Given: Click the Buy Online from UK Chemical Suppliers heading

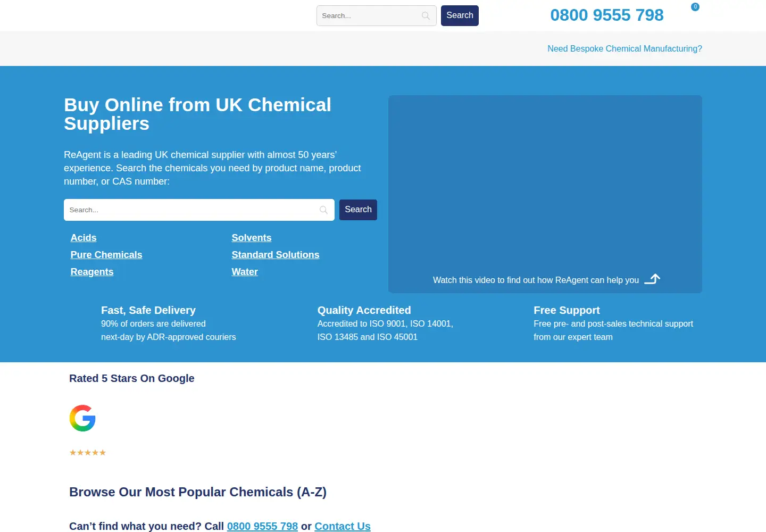Looking at the screenshot, I should [198, 114].
